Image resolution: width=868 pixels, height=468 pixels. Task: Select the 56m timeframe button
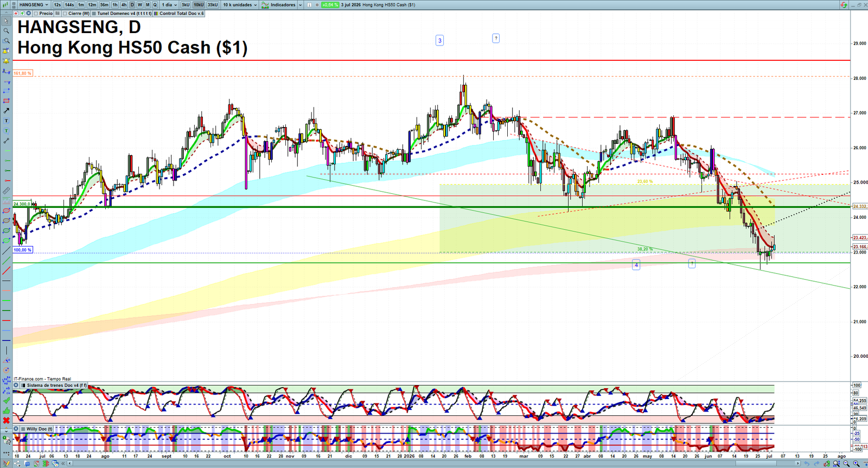coord(104,5)
